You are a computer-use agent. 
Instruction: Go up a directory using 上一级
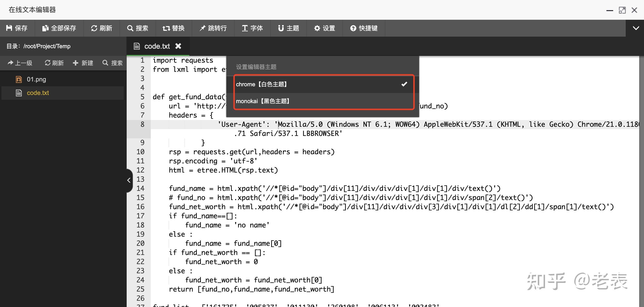click(x=20, y=63)
